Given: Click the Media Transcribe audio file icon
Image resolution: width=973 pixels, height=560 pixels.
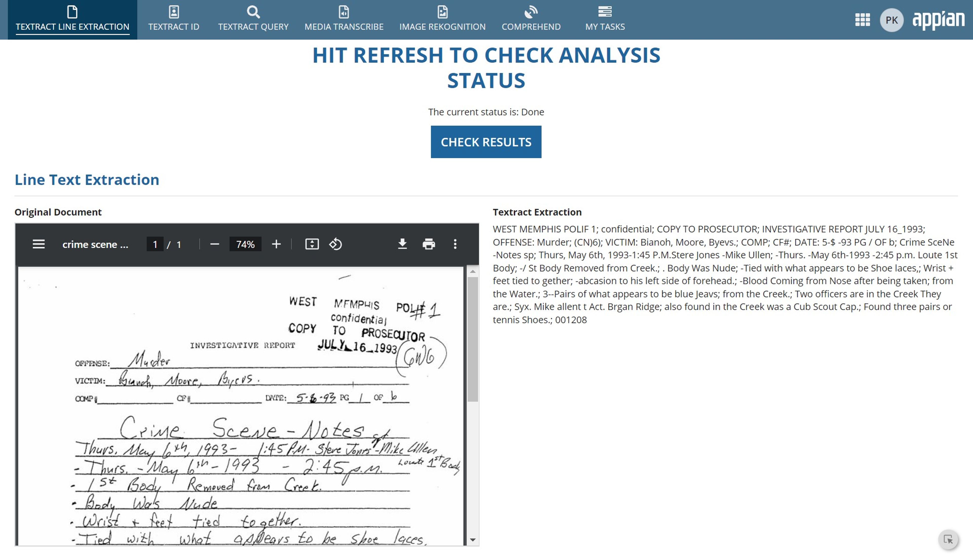Looking at the screenshot, I should pos(344,12).
